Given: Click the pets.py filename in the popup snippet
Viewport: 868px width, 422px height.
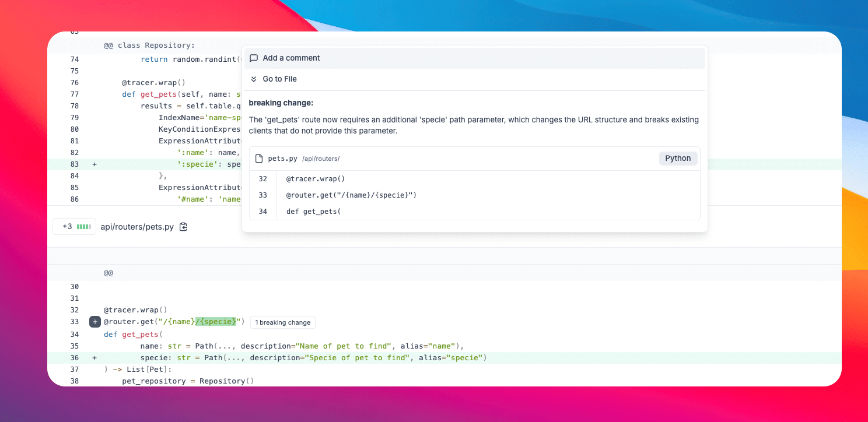Looking at the screenshot, I should tap(282, 159).
